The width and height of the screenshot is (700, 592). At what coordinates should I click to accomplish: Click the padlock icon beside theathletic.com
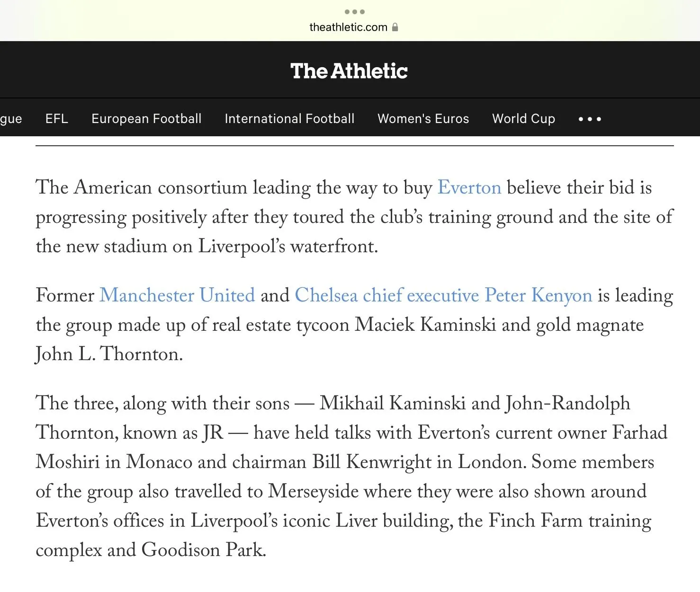[x=395, y=27]
